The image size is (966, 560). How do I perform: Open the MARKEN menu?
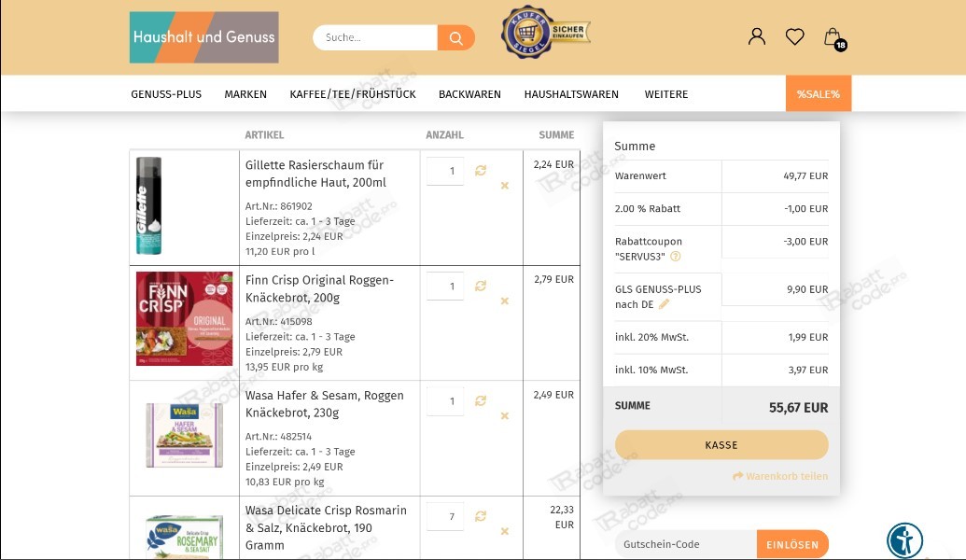click(245, 94)
